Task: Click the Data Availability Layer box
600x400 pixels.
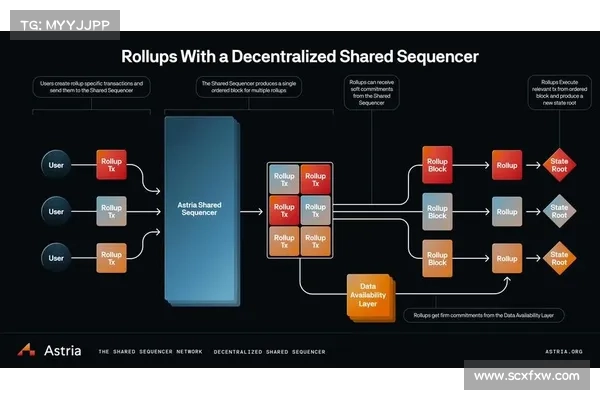Action: (x=370, y=297)
